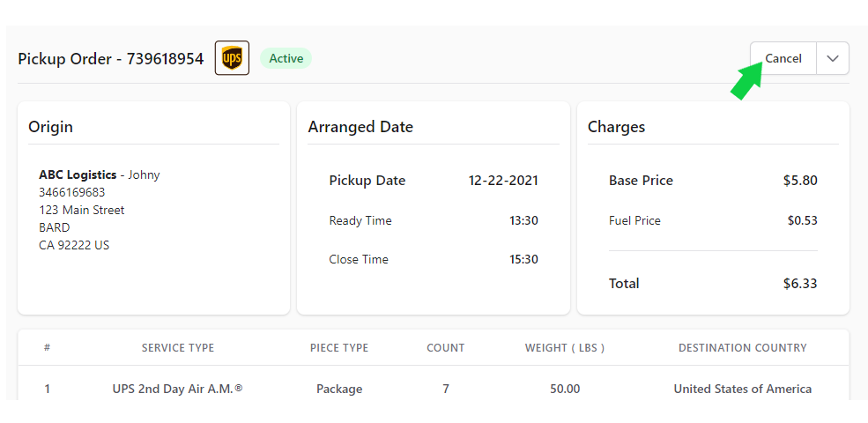Click the ABC Logistics origin name
868x423 pixels.
[78, 175]
